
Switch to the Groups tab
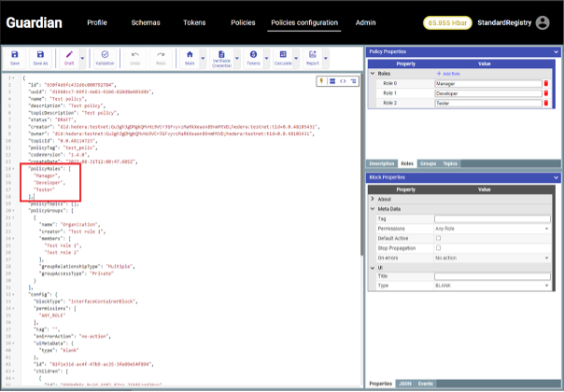[x=428, y=162]
